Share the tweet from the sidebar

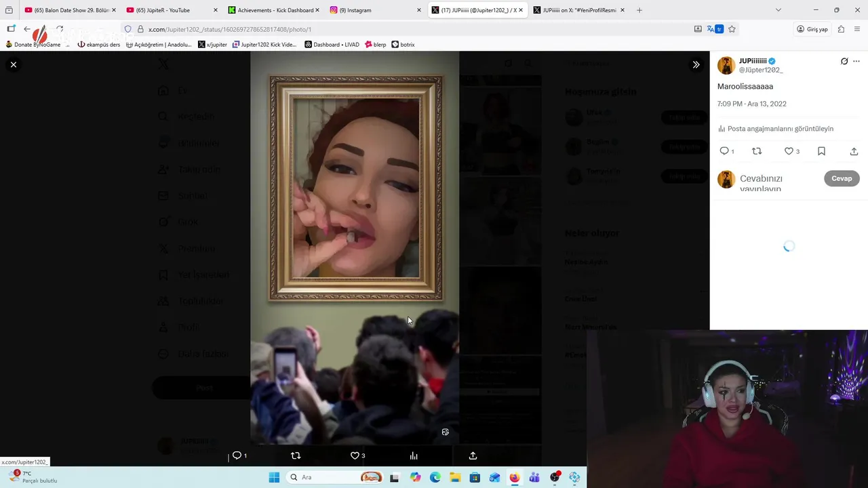[854, 151]
